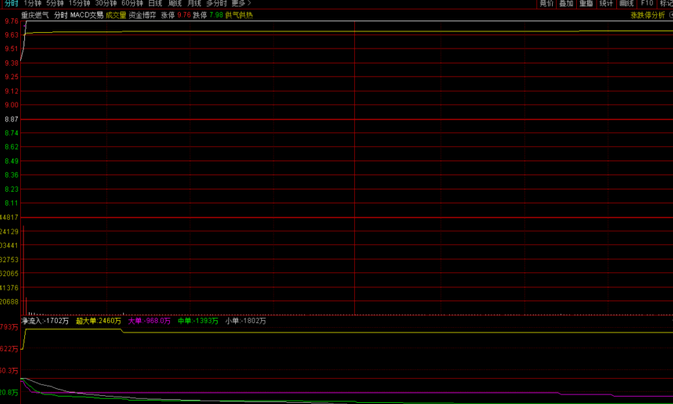673x404 pixels.
Task: Click the 供气供热 sector label
Action: pos(240,15)
